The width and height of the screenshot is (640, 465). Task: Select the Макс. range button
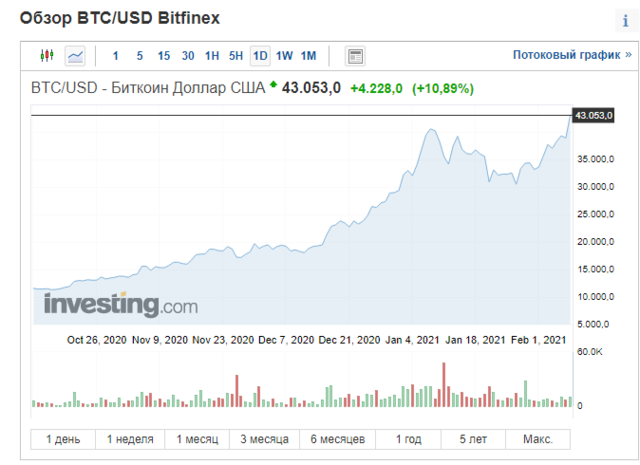(x=538, y=439)
